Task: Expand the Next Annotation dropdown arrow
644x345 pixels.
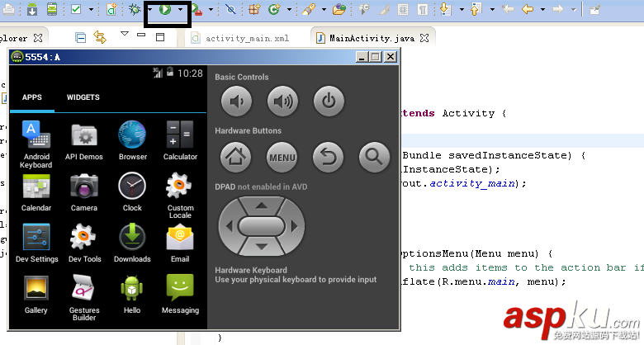Action: pyautogui.click(x=462, y=9)
